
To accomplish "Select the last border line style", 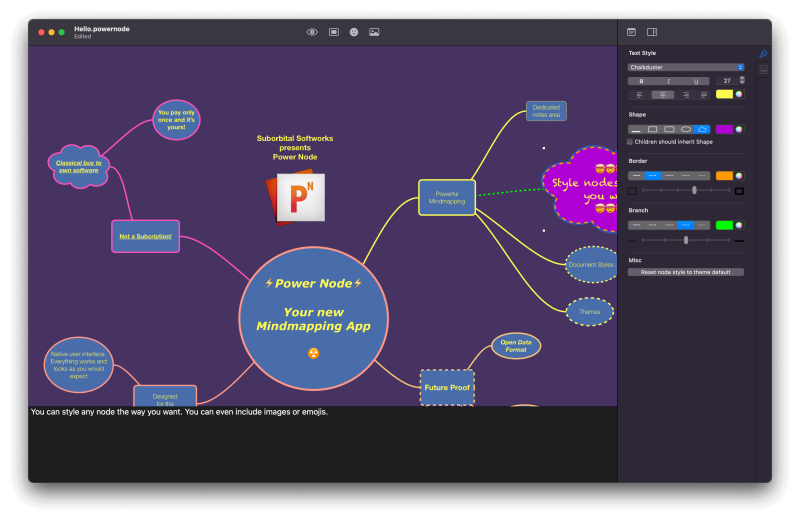I will 702,176.
